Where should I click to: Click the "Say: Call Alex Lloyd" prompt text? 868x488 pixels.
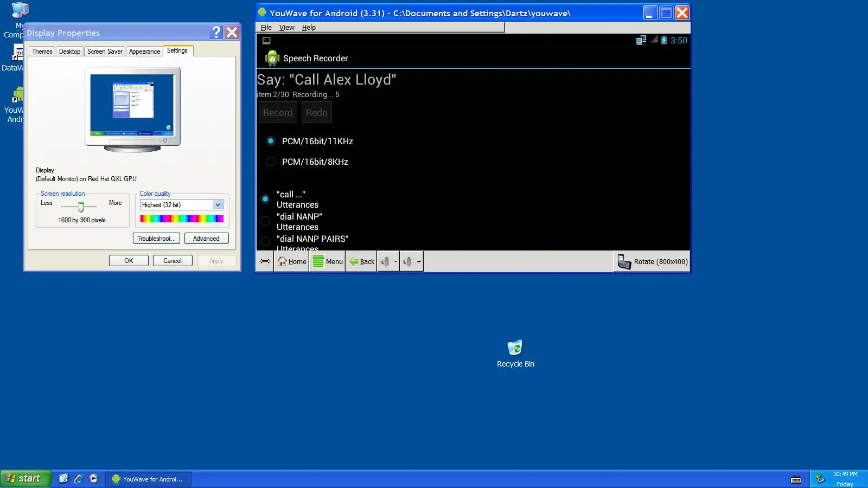click(x=327, y=80)
